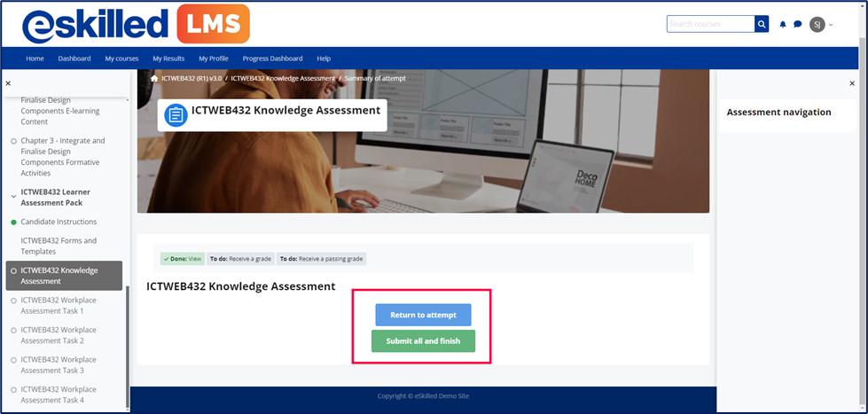Collapse ICTWEB432 Learner Assessment Pack section
This screenshot has width=868, height=414.
[13, 195]
